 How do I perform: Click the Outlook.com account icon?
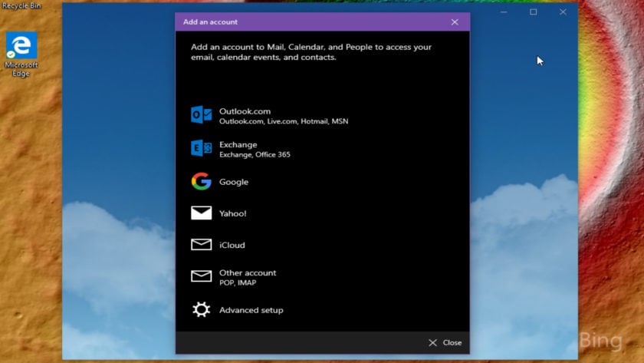(201, 114)
